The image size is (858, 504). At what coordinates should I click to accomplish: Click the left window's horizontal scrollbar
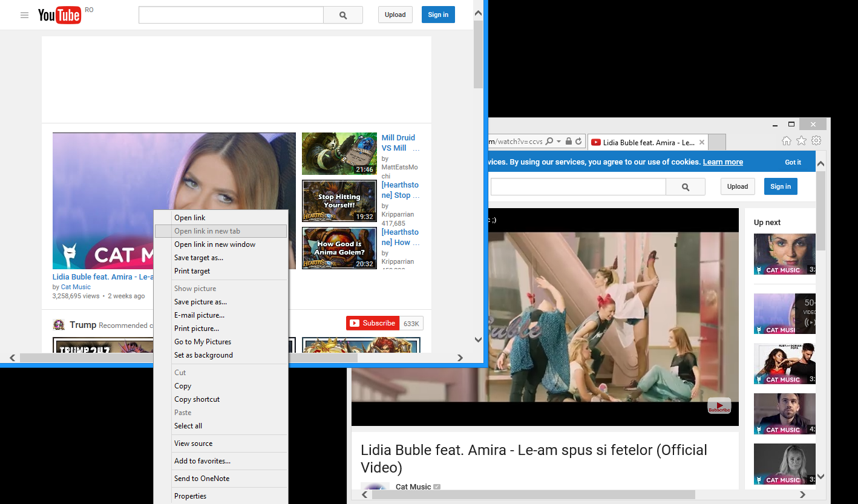188,358
